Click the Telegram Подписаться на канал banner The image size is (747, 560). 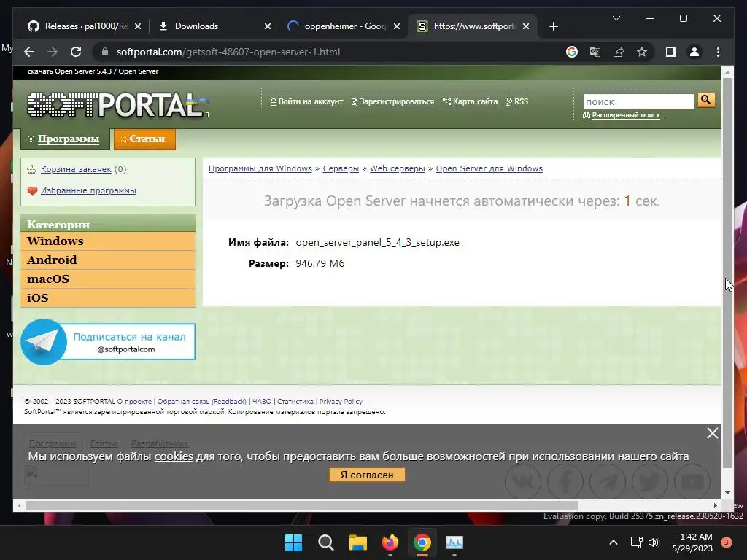pyautogui.click(x=108, y=342)
